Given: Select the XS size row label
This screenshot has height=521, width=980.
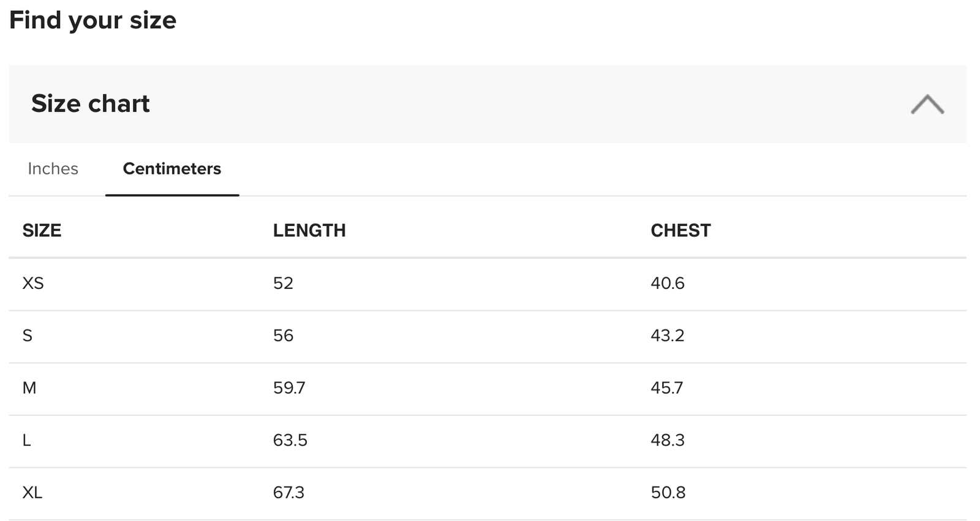Looking at the screenshot, I should [33, 283].
